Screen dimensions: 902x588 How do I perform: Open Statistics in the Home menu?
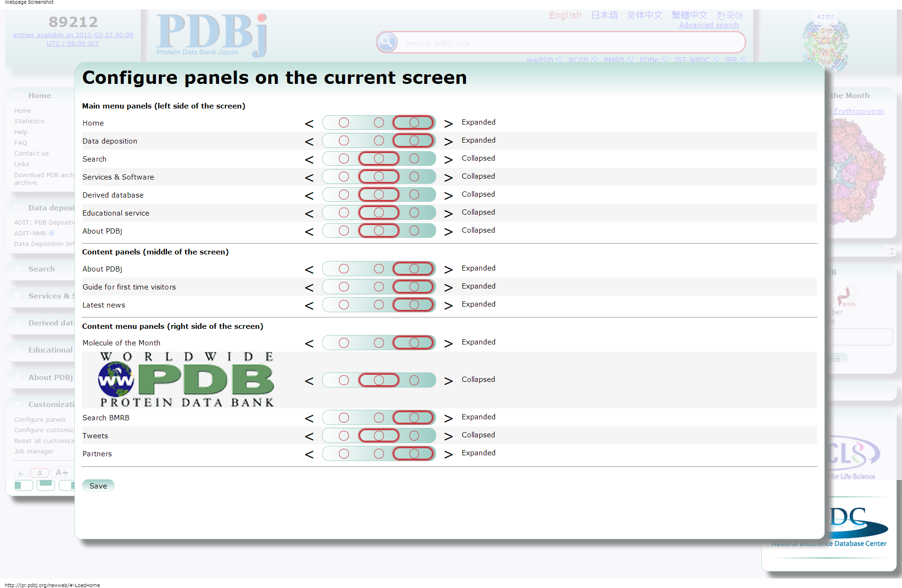click(29, 121)
